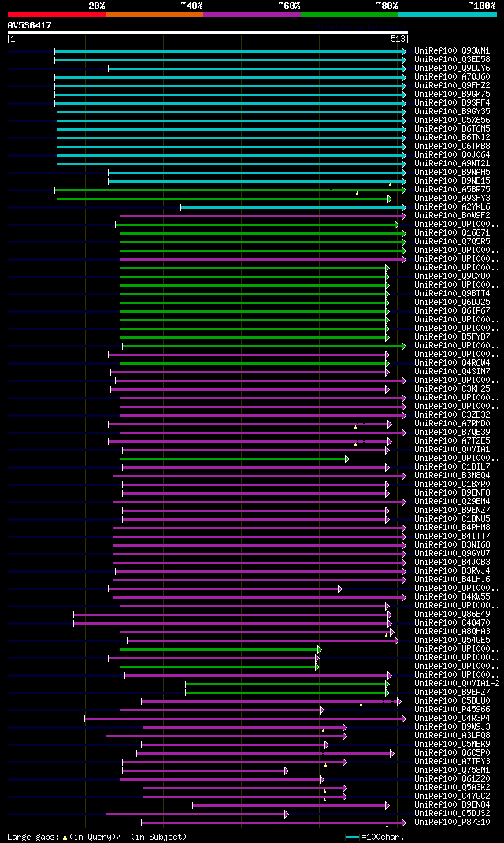Open the UniRef100_Q9GYU7 label

click(x=452, y=554)
